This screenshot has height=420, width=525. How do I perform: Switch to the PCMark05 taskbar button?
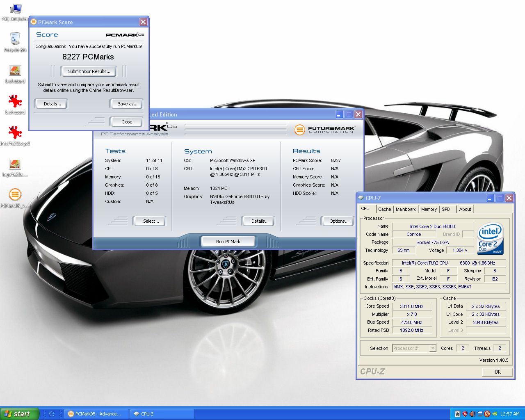coord(97,414)
